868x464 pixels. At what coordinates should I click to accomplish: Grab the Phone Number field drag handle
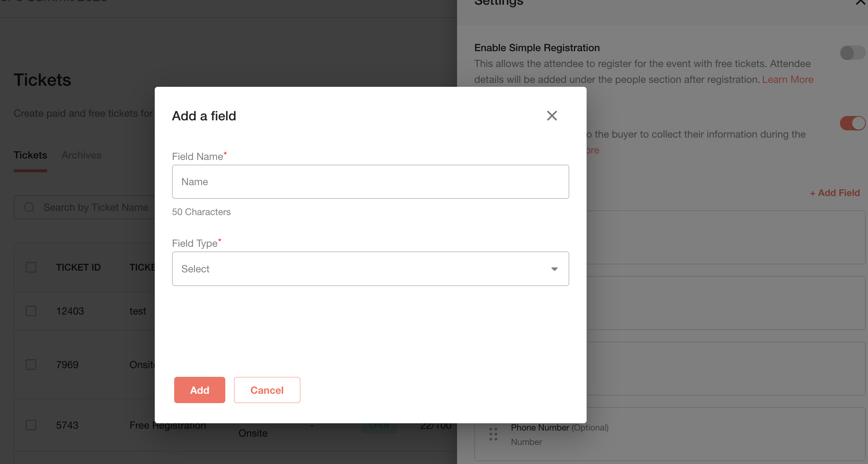[493, 434]
